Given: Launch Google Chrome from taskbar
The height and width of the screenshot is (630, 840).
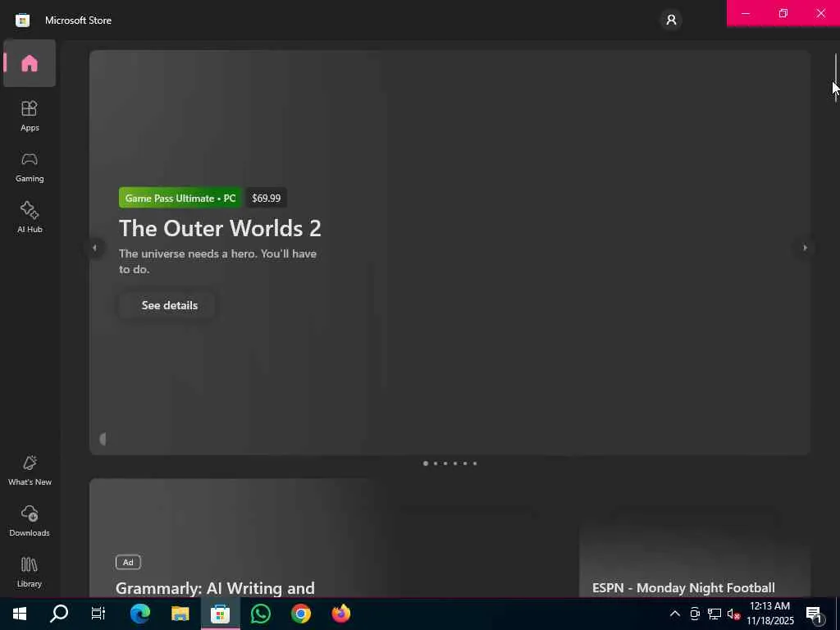Looking at the screenshot, I should pos(301,614).
